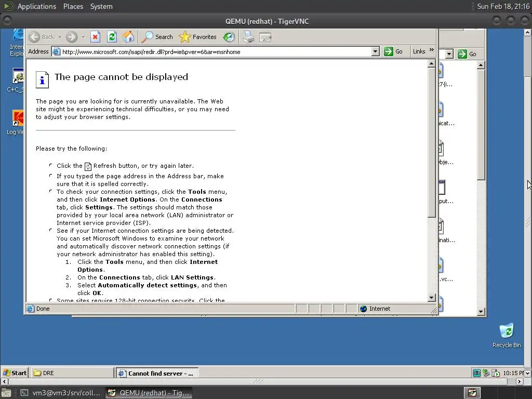The height and width of the screenshot is (399, 532).
Task: Click the Edit page toolbar icon
Action: pyautogui.click(x=265, y=37)
